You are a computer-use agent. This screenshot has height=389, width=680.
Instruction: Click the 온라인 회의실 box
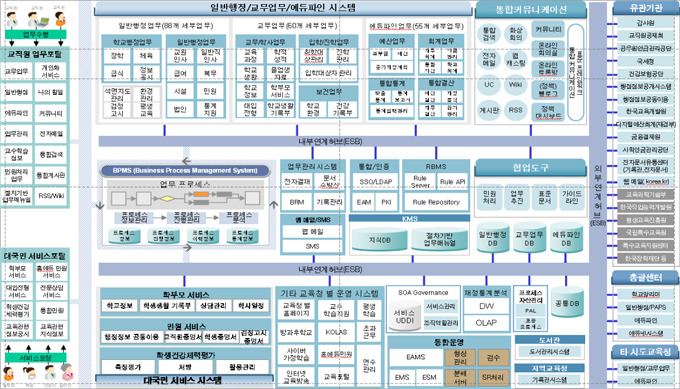[548, 49]
